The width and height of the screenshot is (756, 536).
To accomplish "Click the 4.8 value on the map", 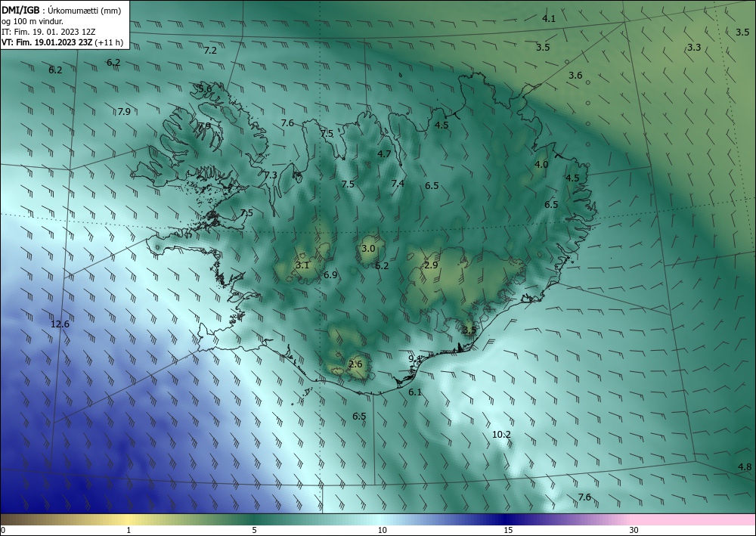I will pos(745,466).
